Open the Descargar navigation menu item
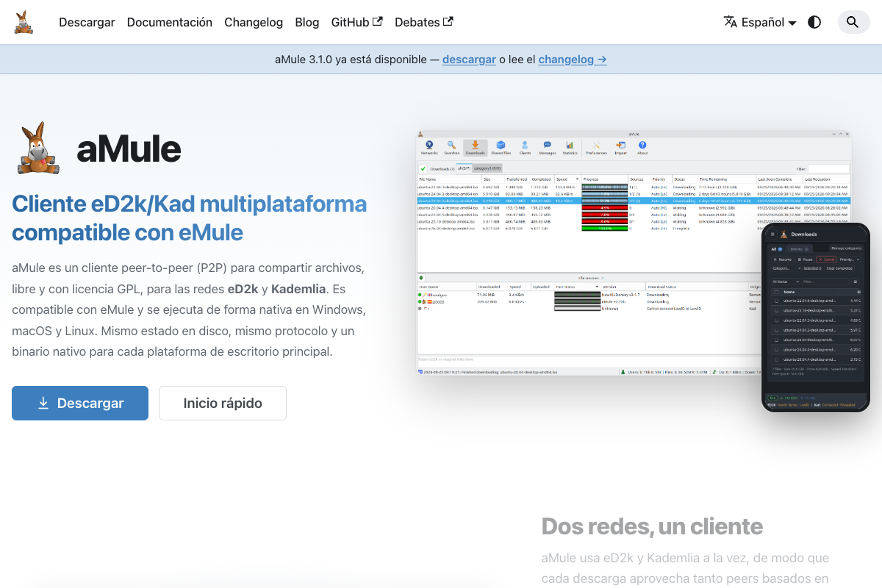Viewport: 882px width, 588px height. click(x=87, y=22)
